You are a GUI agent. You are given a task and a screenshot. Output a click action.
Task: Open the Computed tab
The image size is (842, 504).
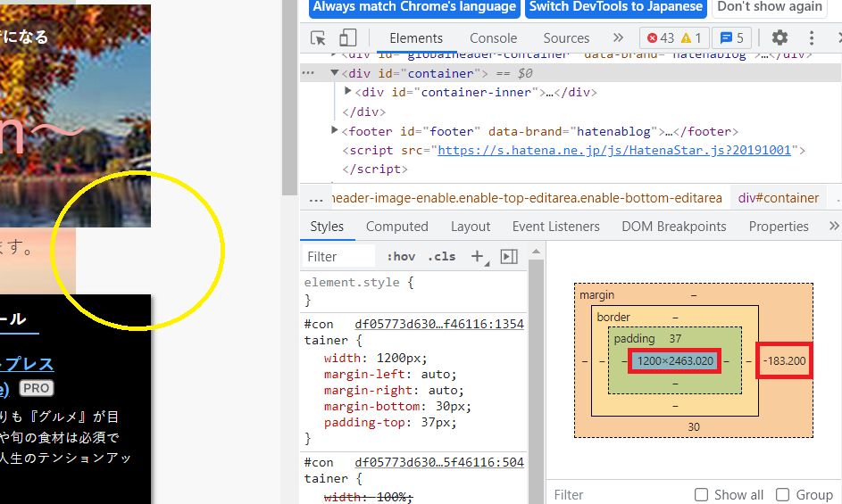click(396, 227)
